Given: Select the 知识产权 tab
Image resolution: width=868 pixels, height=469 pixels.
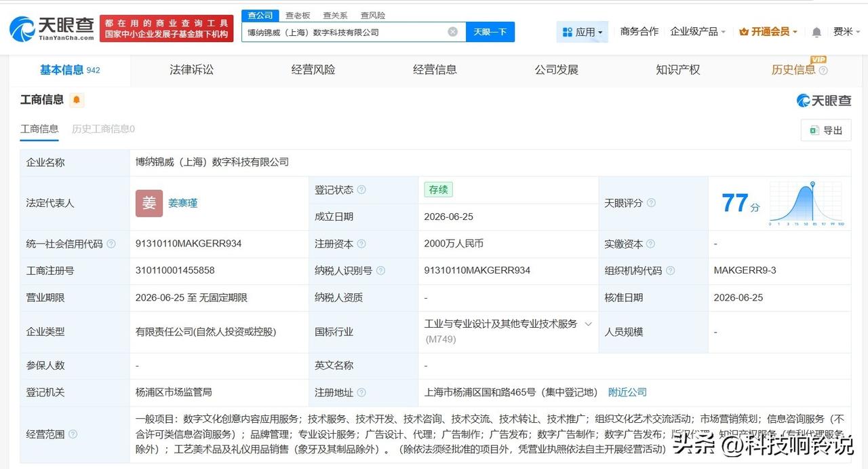Looking at the screenshot, I should coord(678,69).
